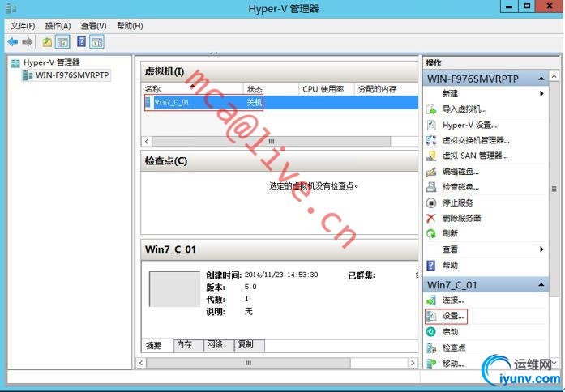The image size is (565, 392).
Task: Collapse the Win7_C_01 actions section
Action: tap(541, 285)
